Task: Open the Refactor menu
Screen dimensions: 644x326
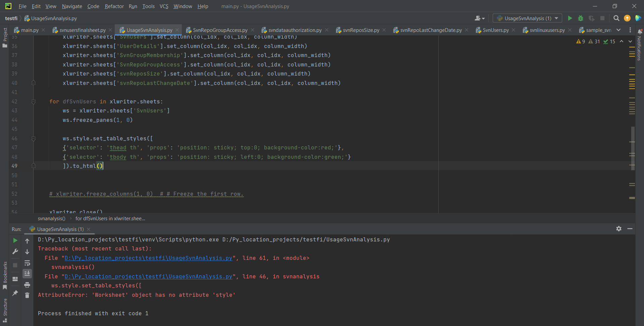Action: pos(114,6)
